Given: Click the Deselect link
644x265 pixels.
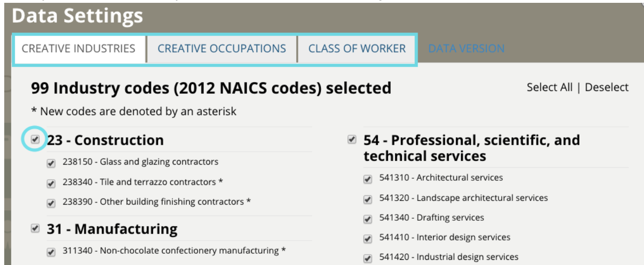Looking at the screenshot, I should (x=606, y=87).
